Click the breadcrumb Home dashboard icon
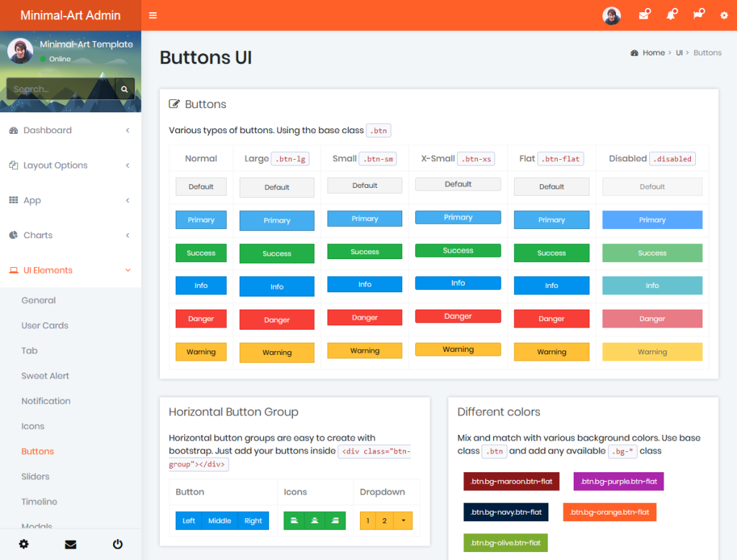 pos(635,53)
